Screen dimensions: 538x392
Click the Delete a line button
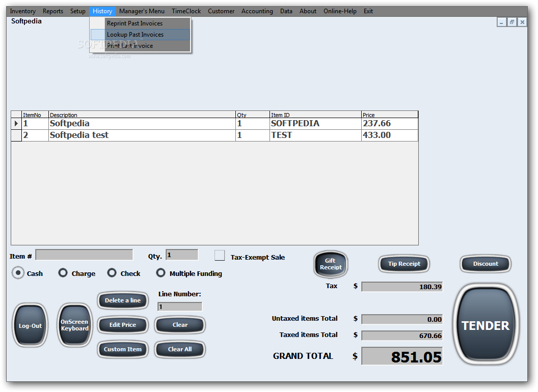[x=123, y=300]
